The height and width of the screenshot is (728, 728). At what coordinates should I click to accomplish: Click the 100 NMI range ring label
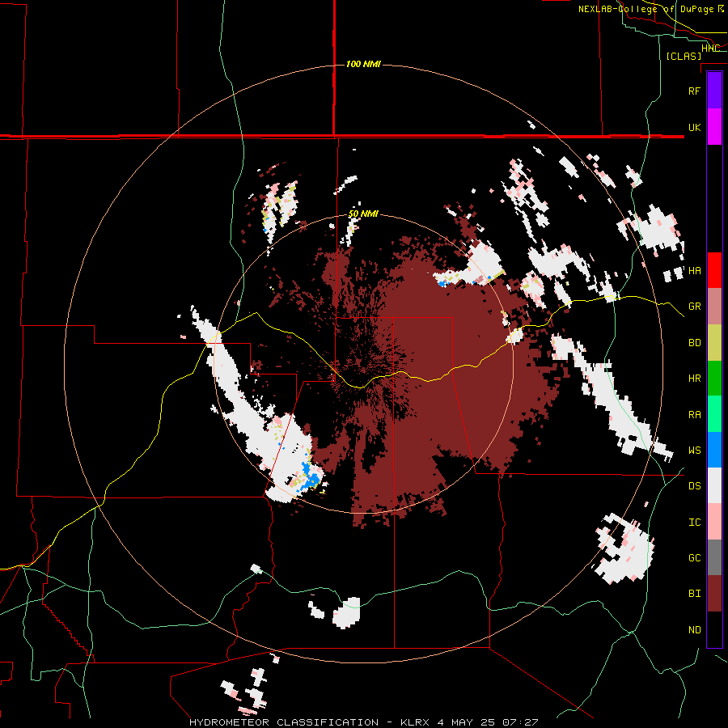point(363,64)
